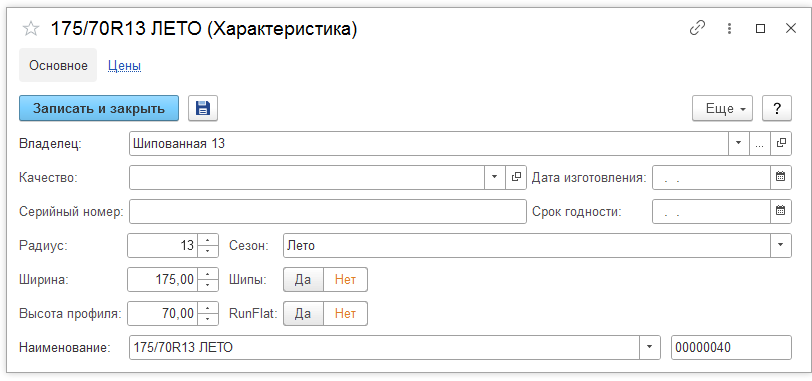The height and width of the screenshot is (381, 812).
Task: Click the Радиус field showing 13
Action: click(163, 245)
